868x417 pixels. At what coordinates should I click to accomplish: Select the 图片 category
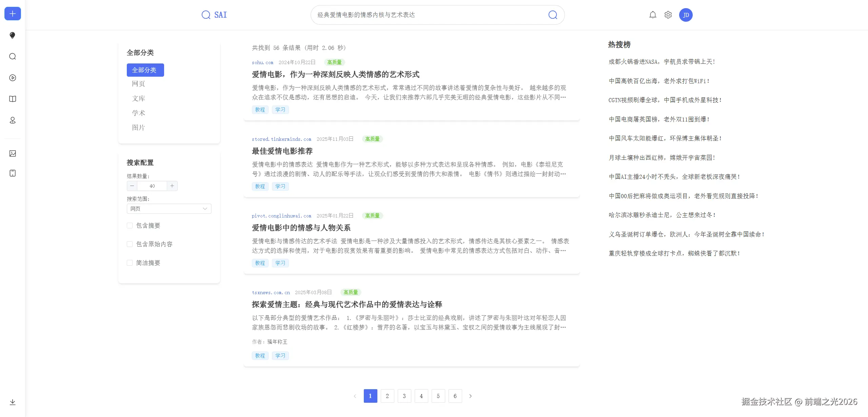pos(138,128)
